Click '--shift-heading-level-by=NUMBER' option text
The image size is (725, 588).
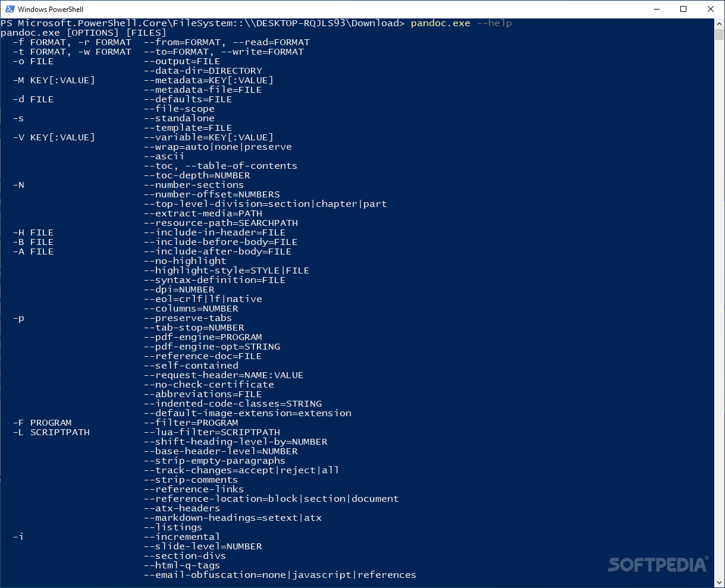click(x=236, y=442)
